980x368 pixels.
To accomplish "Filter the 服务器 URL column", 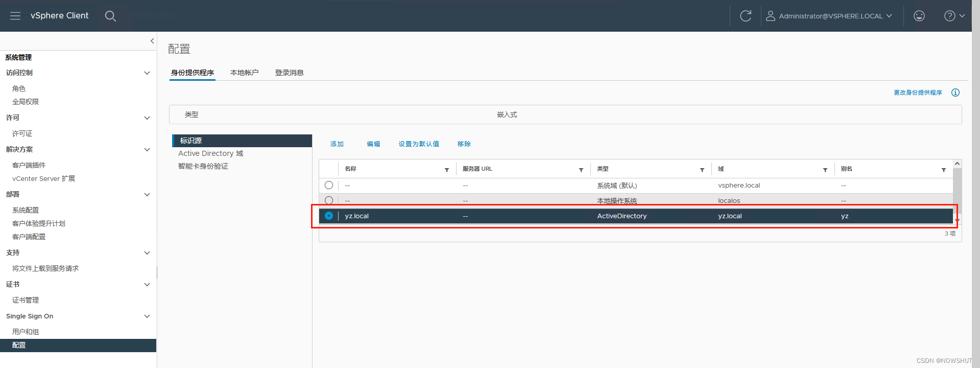I will tap(581, 170).
